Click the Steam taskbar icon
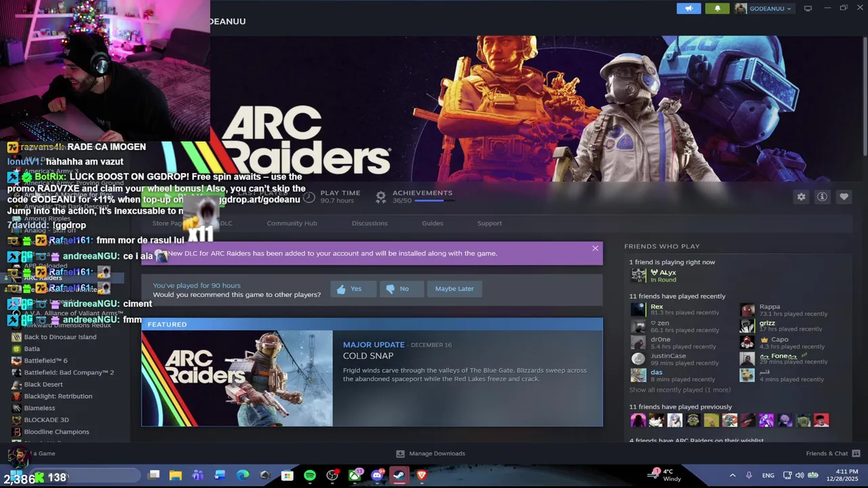The width and height of the screenshot is (868, 488). coord(399,476)
